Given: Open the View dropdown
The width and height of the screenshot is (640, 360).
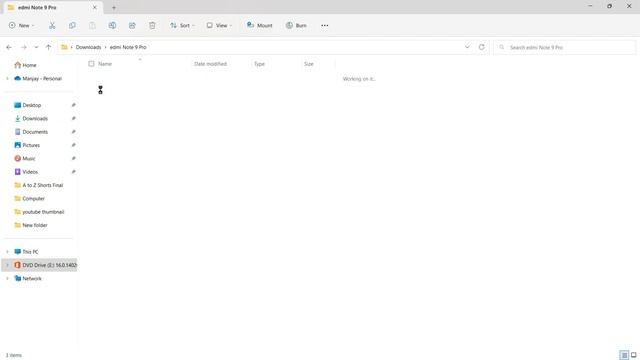Looking at the screenshot, I should tap(219, 25).
